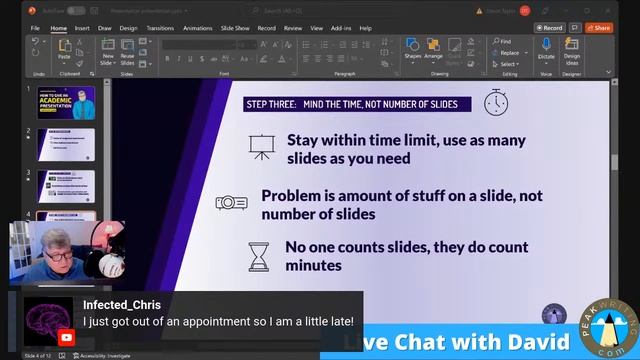Select slide 1 thumbnail Academic Presentation

coord(66,103)
